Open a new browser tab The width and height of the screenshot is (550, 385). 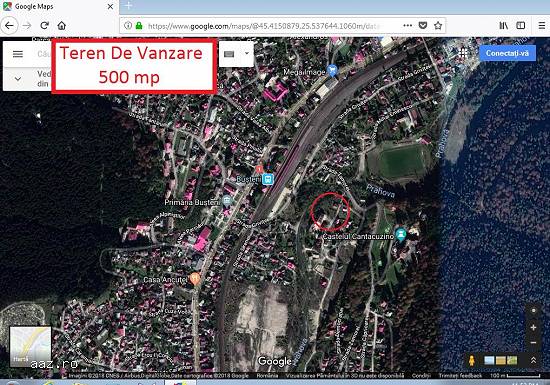coord(128,6)
